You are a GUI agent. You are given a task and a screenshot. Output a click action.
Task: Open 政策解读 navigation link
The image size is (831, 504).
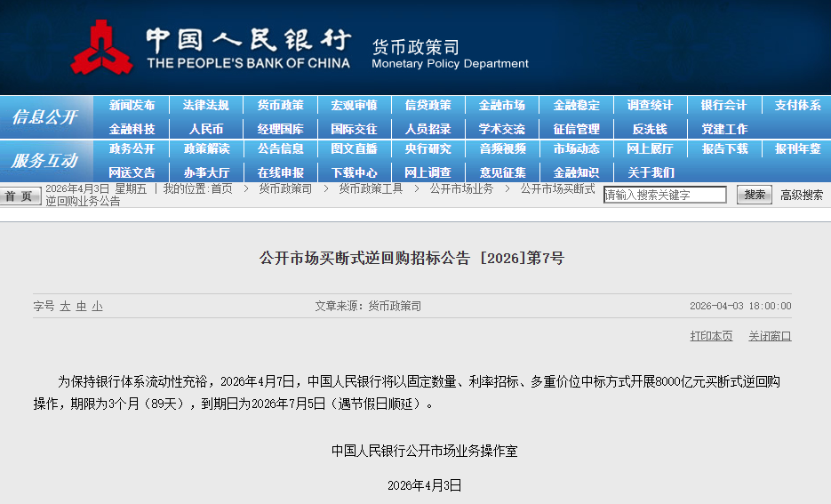click(x=206, y=149)
